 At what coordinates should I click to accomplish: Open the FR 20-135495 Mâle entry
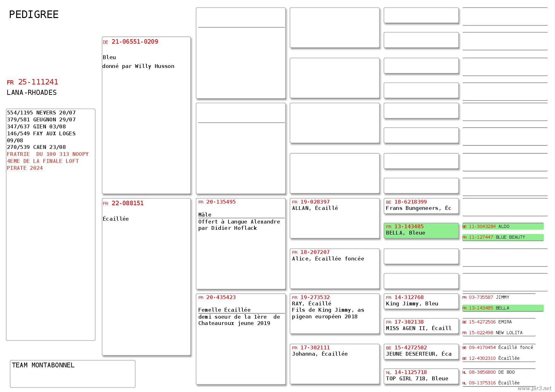pos(240,243)
